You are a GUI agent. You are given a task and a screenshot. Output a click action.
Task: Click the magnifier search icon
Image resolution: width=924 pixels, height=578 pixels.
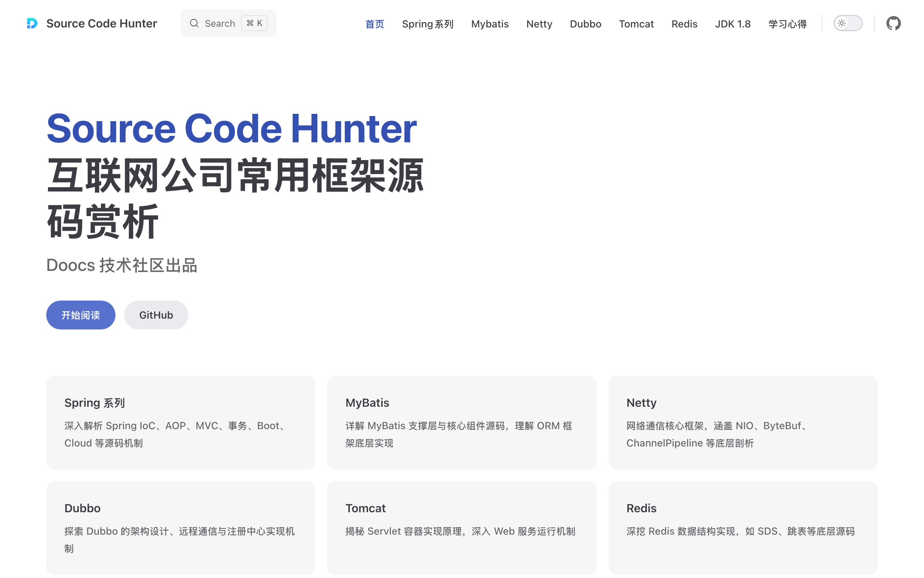tap(194, 23)
